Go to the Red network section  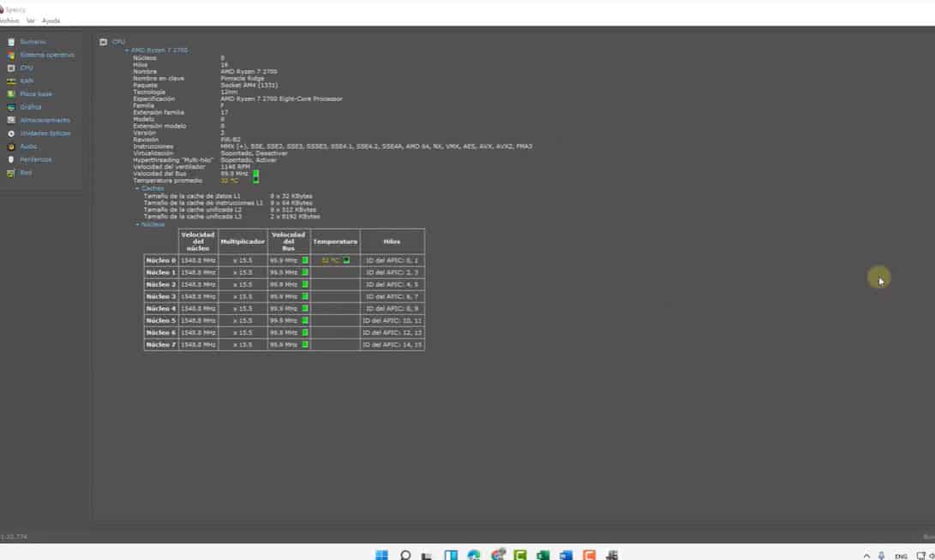(x=26, y=173)
